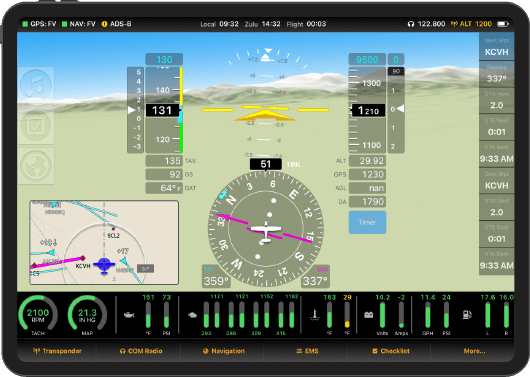Tap the AGL nan field

point(367,188)
